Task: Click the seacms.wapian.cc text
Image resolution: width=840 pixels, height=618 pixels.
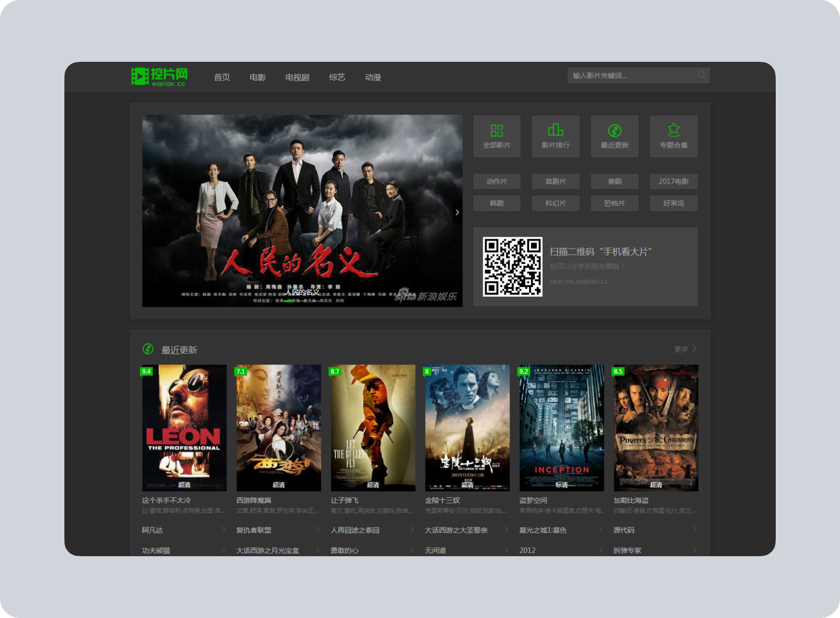Action: click(x=579, y=281)
